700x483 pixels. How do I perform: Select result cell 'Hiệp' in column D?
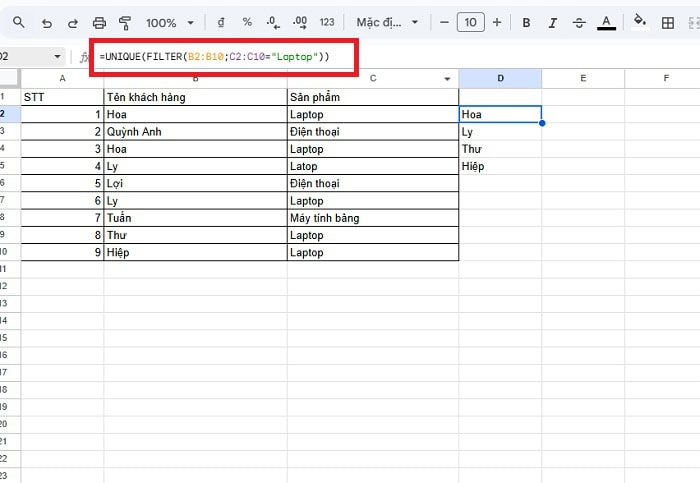pyautogui.click(x=500, y=166)
